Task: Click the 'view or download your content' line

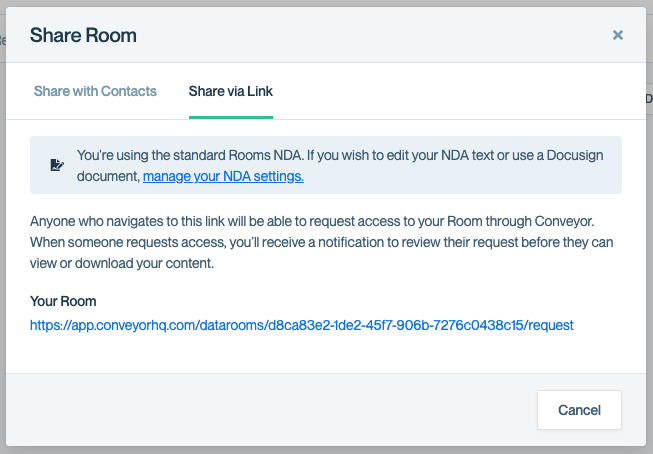Action: (x=122, y=263)
